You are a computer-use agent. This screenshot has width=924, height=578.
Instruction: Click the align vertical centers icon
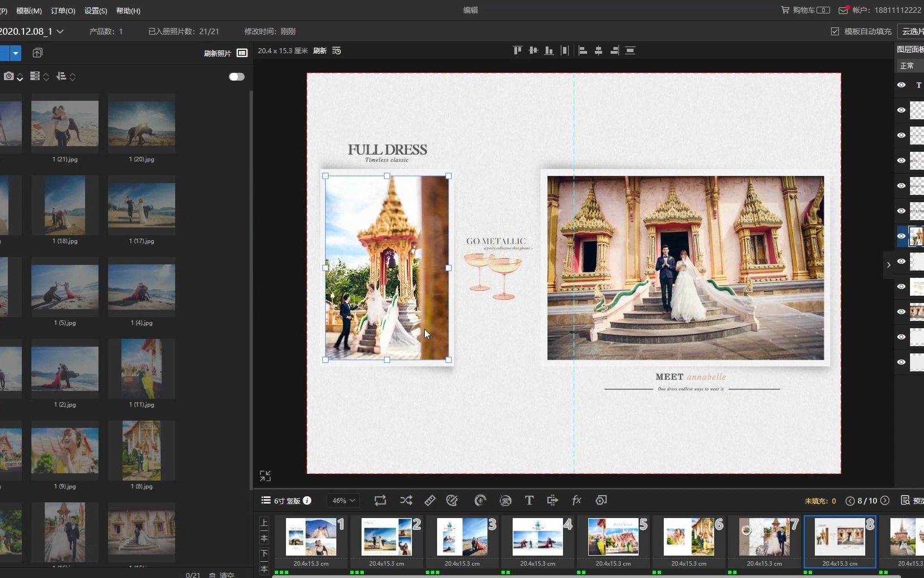533,50
